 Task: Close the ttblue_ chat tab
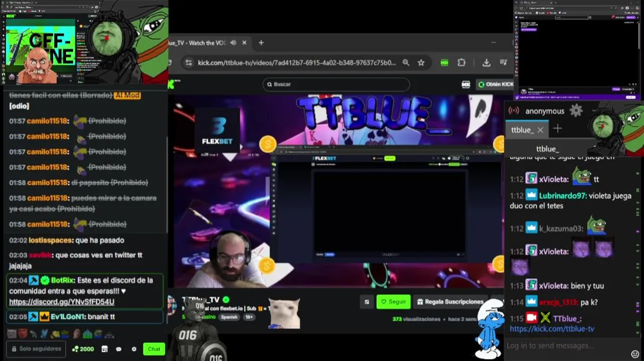pyautogui.click(x=540, y=130)
